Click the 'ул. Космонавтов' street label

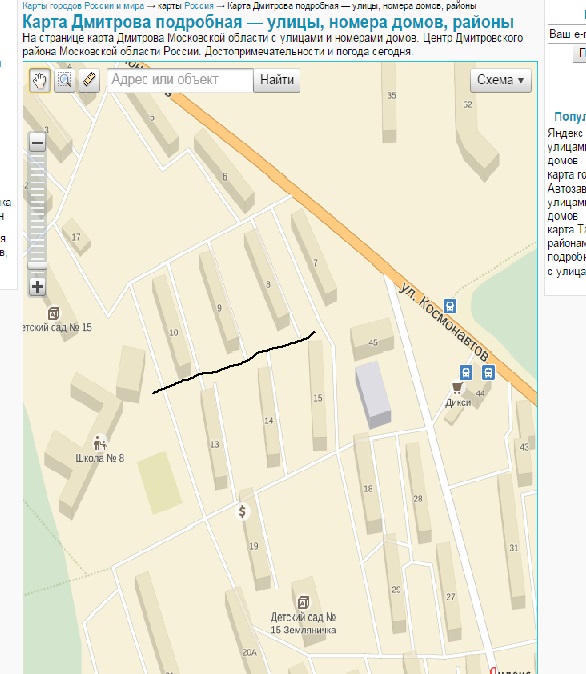(444, 322)
